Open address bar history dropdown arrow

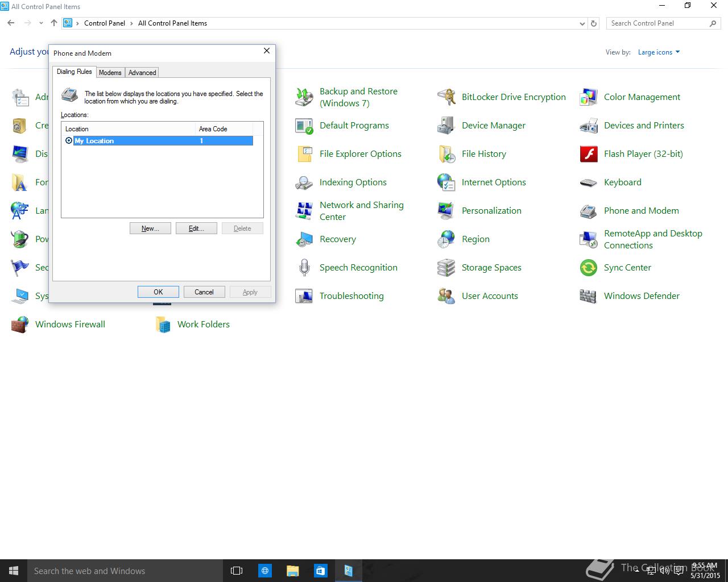tap(582, 24)
